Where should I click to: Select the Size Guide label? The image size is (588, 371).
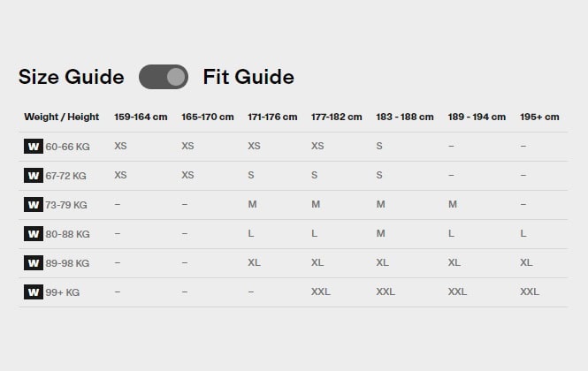click(71, 77)
